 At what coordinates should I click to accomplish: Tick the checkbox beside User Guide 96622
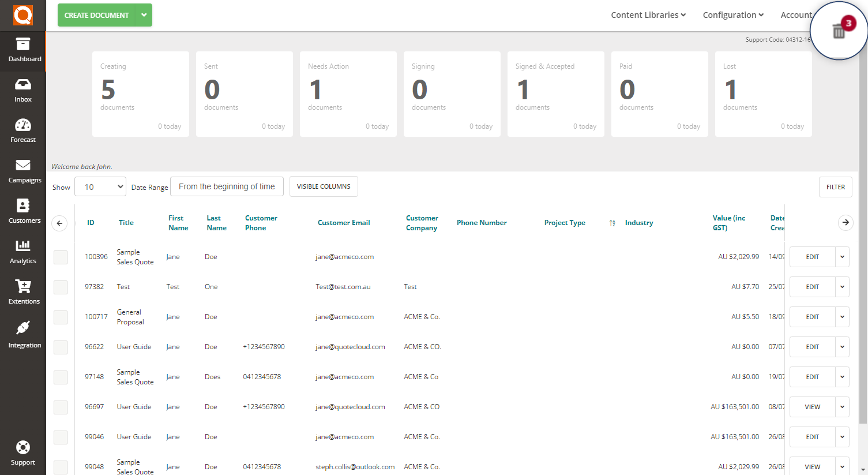point(60,347)
